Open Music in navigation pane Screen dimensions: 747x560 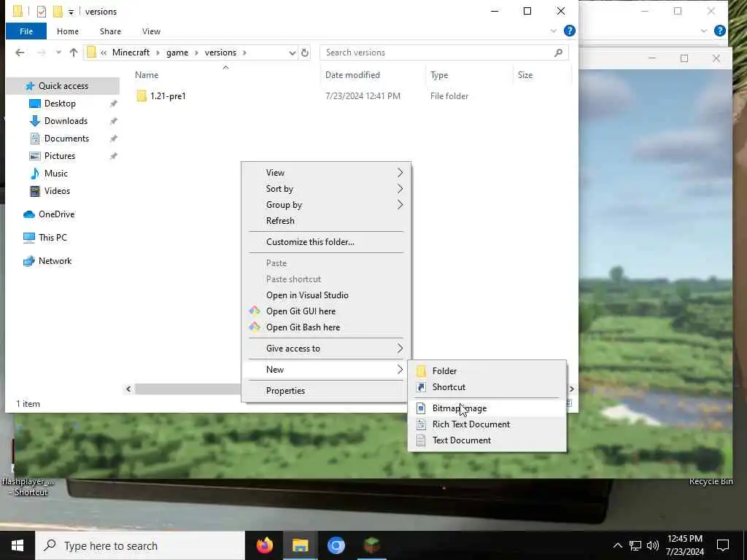[55, 174]
